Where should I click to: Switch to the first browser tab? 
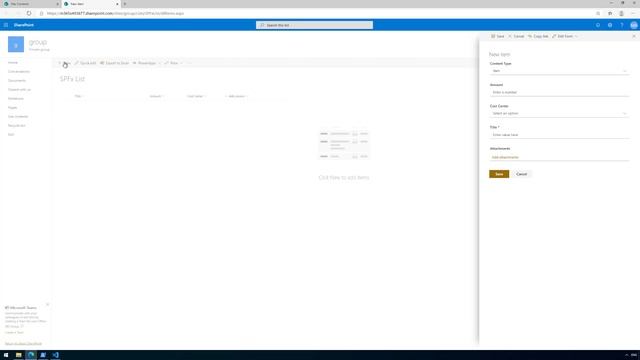tap(31, 4)
